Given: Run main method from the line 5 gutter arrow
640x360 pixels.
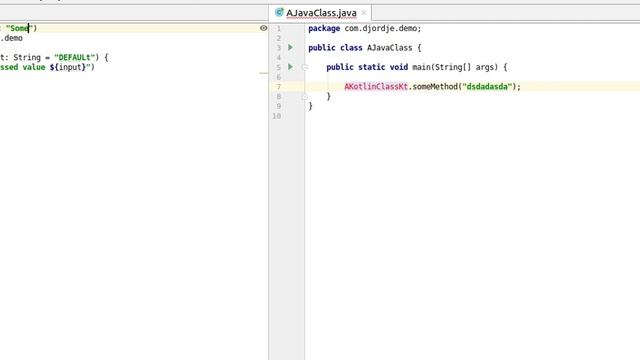Looking at the screenshot, I should [290, 67].
